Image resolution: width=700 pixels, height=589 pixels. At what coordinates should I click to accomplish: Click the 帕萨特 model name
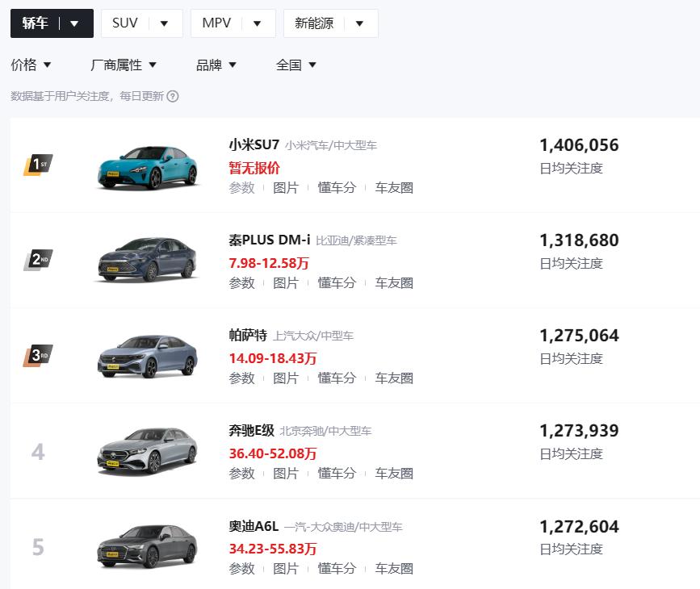point(248,336)
